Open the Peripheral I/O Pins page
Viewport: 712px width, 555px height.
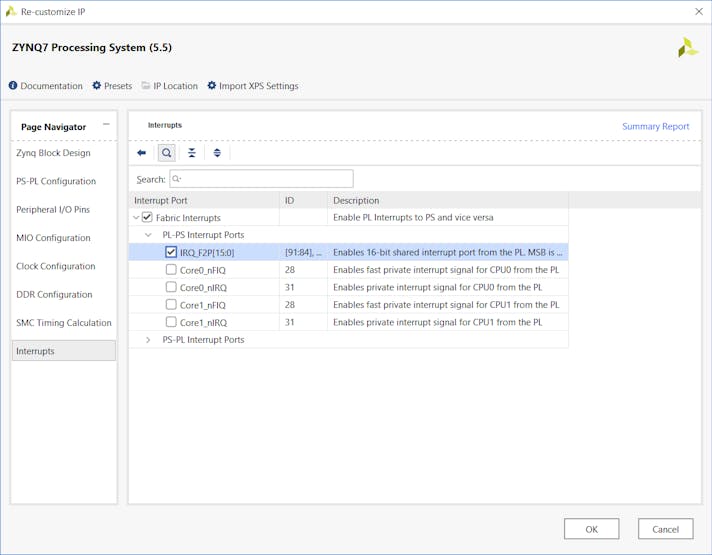[x=53, y=209]
